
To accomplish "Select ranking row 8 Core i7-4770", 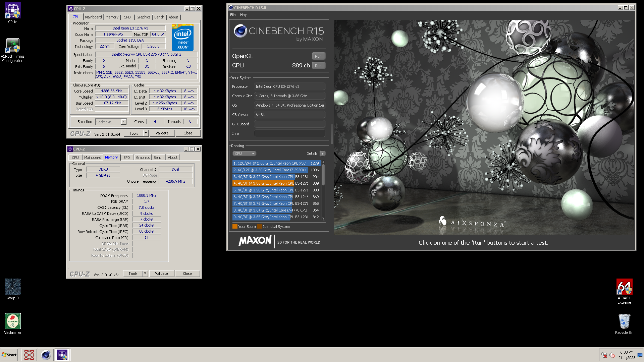I will [x=276, y=210].
